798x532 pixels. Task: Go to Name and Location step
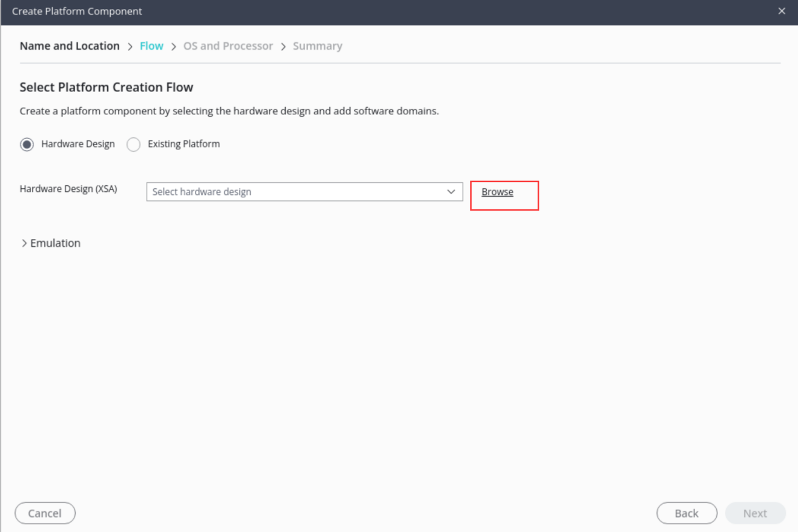tap(70, 46)
